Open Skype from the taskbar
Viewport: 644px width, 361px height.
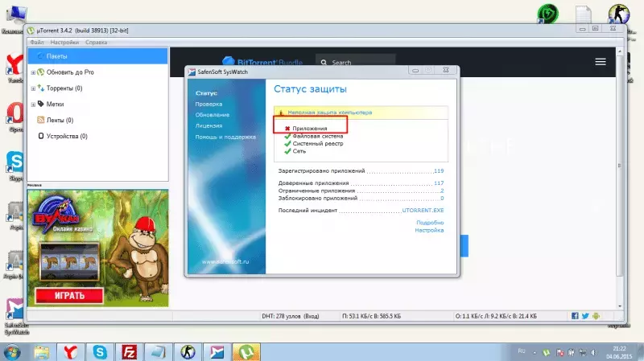pos(100,352)
